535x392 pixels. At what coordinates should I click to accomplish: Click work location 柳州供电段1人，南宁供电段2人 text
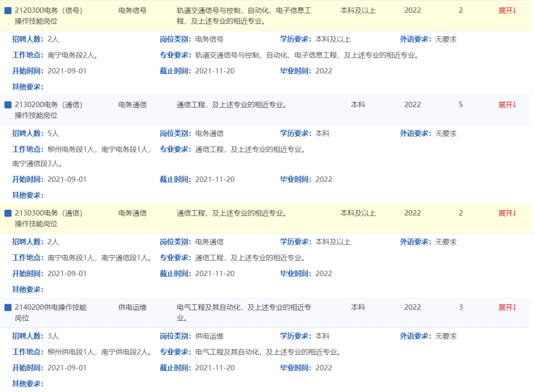(99, 352)
